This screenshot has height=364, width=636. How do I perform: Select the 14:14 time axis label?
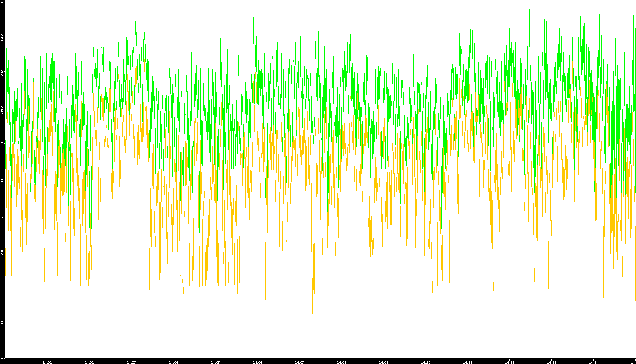click(x=594, y=362)
